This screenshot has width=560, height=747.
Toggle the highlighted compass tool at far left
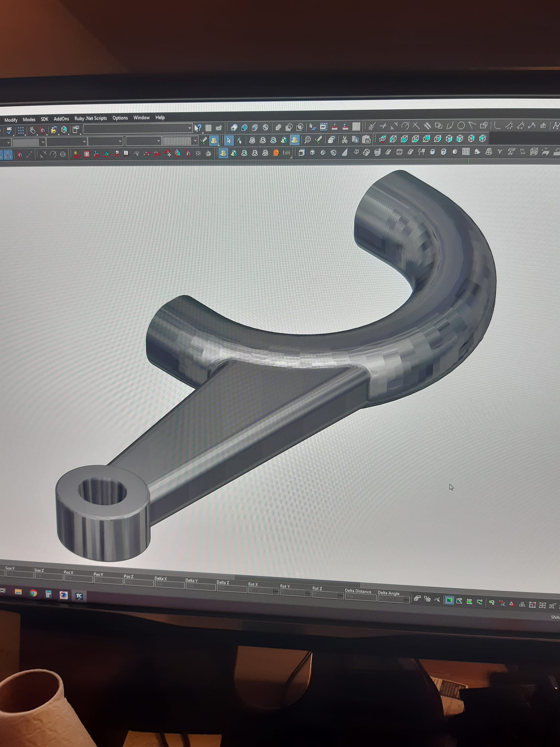click(8, 155)
